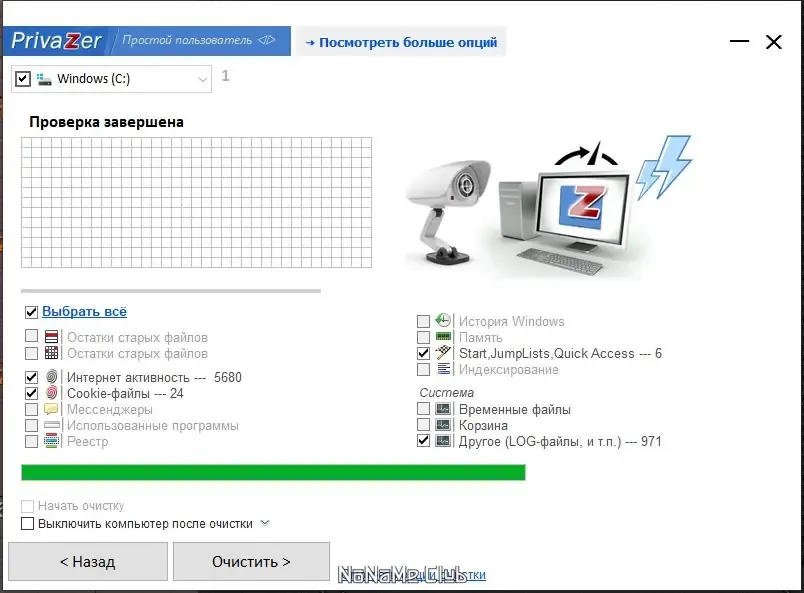This screenshot has height=593, width=804.
Task: Uncheck Интернет активность checkbox
Action: pyautogui.click(x=31, y=378)
